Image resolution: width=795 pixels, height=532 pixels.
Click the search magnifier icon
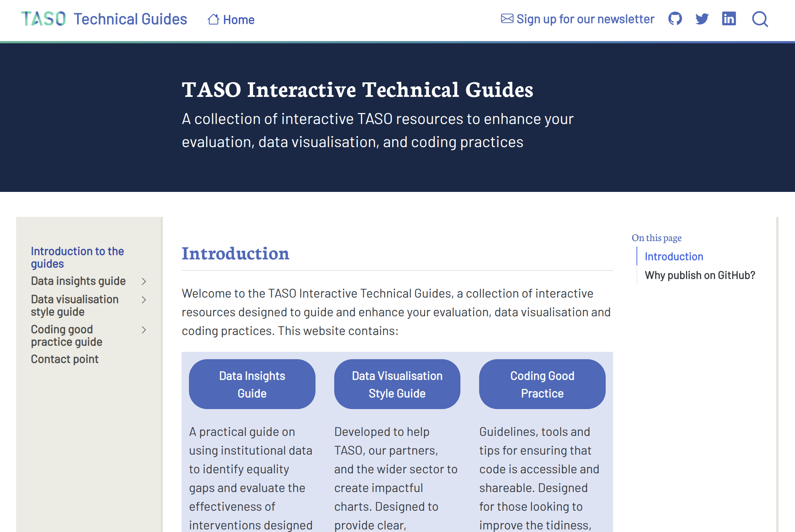760,19
